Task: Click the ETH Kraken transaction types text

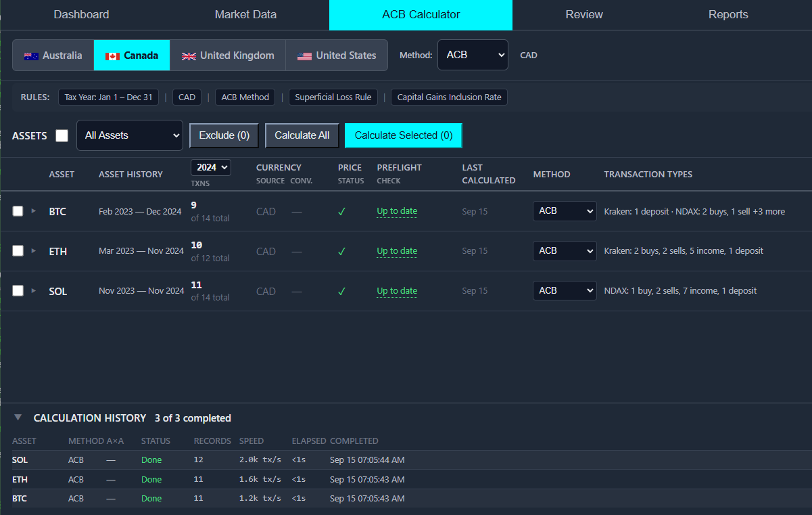Action: 684,251
